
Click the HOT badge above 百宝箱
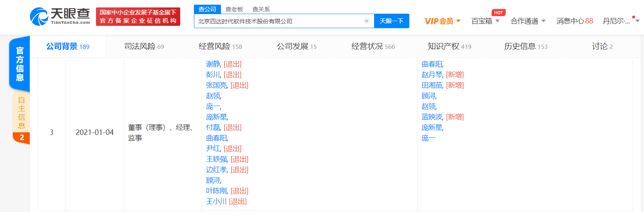498,13
